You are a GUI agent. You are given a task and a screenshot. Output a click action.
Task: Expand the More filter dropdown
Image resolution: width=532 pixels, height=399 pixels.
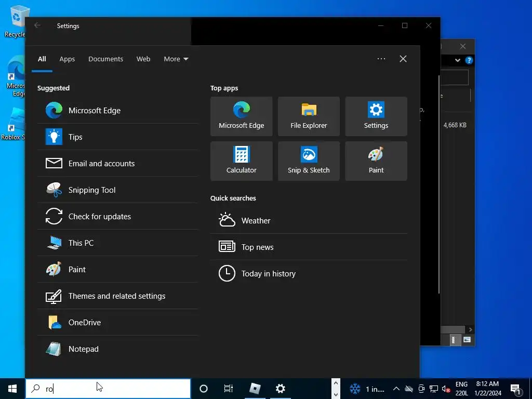(x=176, y=59)
